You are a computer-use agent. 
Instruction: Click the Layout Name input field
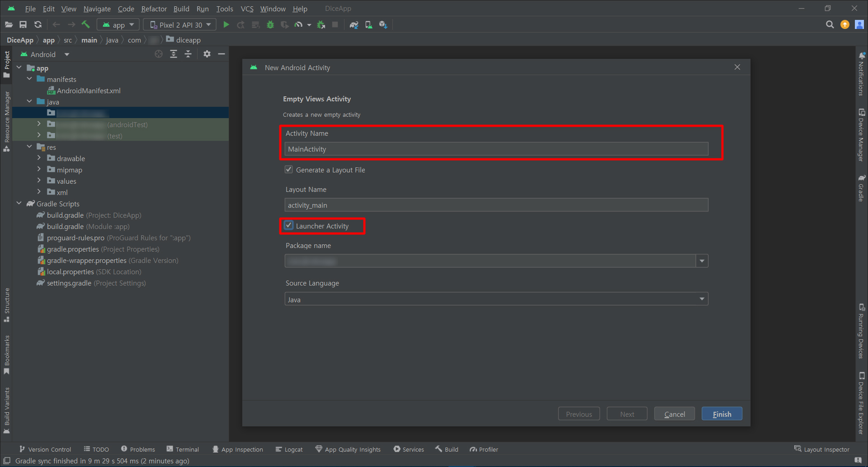pos(496,205)
